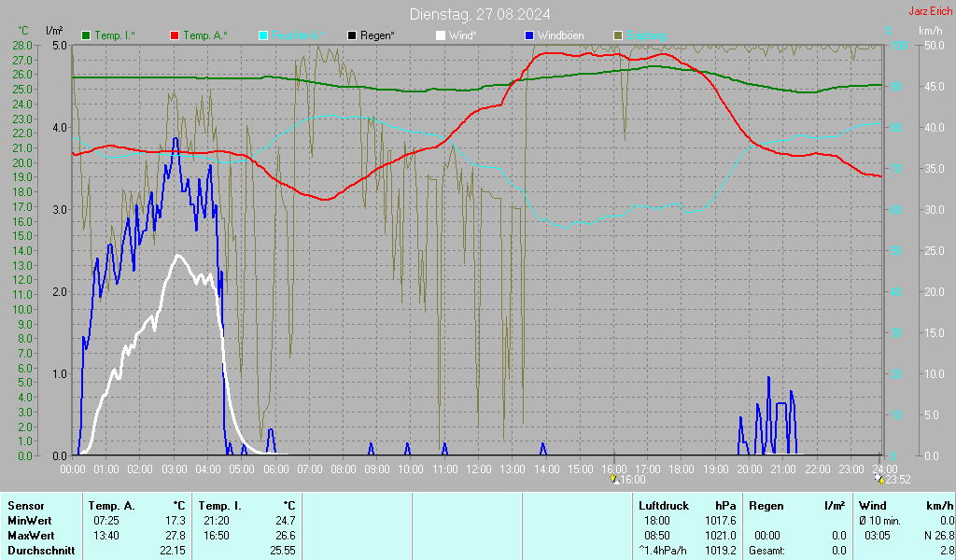Click the '23:52' time text
This screenshot has width=956, height=560.
(898, 480)
